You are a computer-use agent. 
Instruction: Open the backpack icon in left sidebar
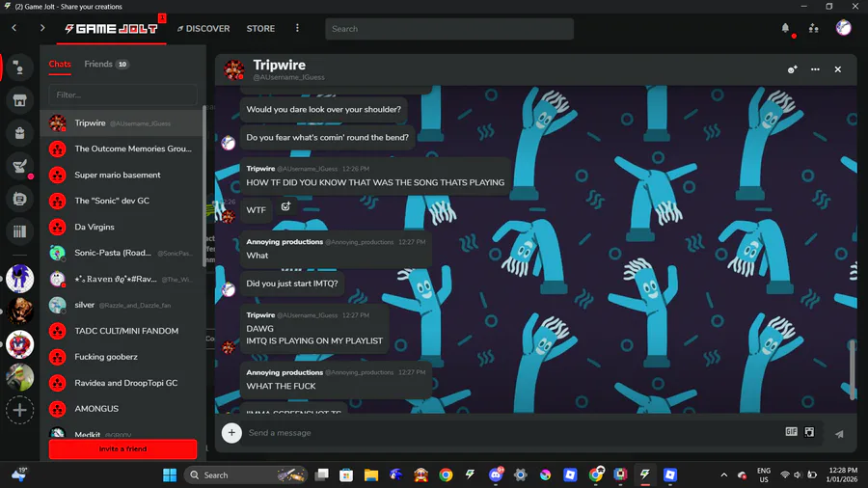coord(19,133)
